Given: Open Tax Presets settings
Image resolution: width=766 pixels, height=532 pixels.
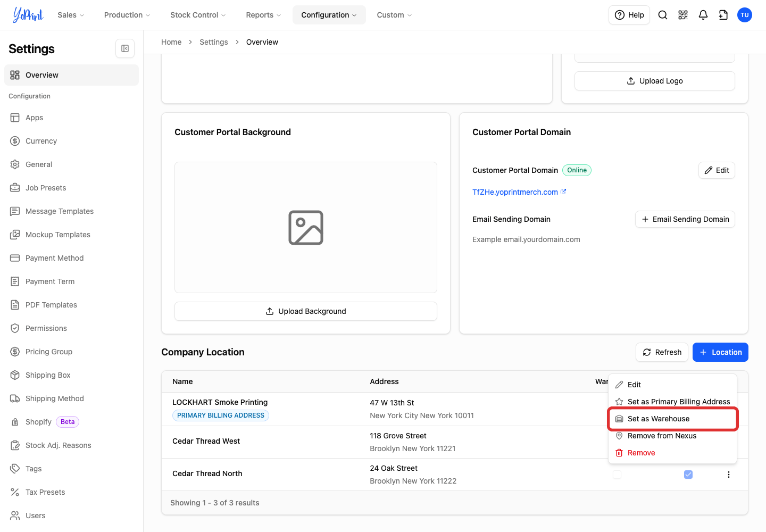Looking at the screenshot, I should tap(71, 492).
